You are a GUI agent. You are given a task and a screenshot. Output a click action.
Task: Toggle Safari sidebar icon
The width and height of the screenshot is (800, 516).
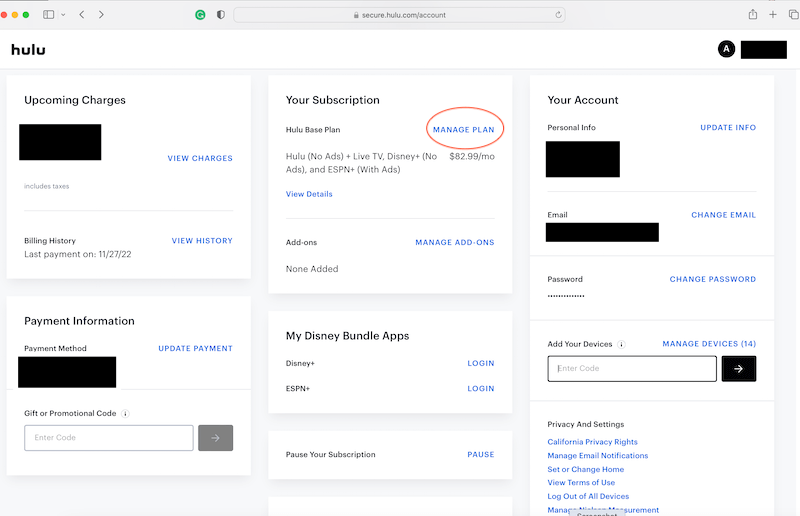48,15
